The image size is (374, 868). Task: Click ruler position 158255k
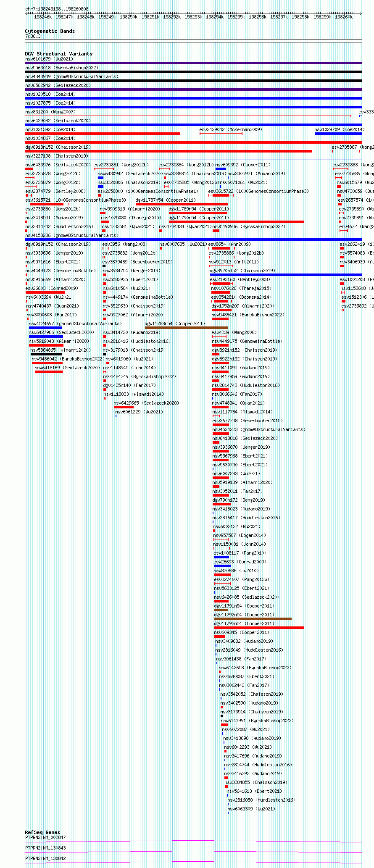pos(236,17)
